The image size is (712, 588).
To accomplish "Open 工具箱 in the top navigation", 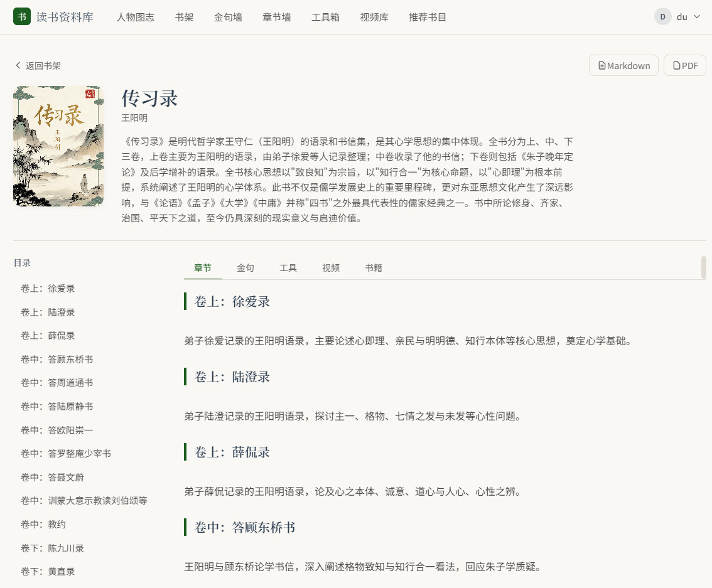I will point(326,17).
